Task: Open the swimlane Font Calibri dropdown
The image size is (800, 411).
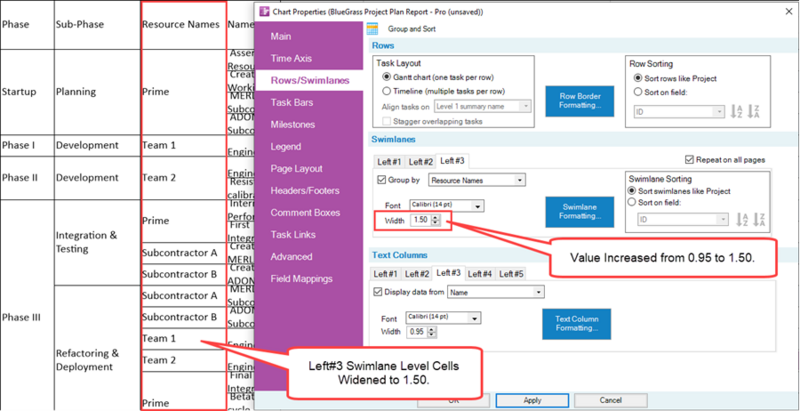Action: (447, 206)
